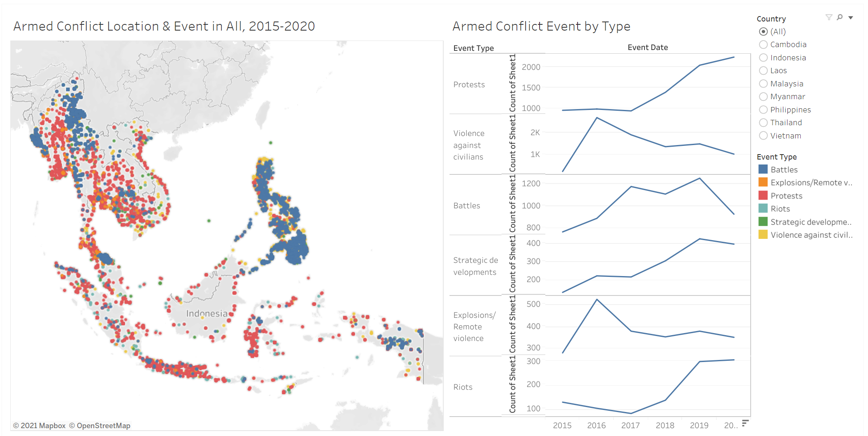Click the filter funnel icon beside Country
The height and width of the screenshot is (436, 868).
click(828, 17)
